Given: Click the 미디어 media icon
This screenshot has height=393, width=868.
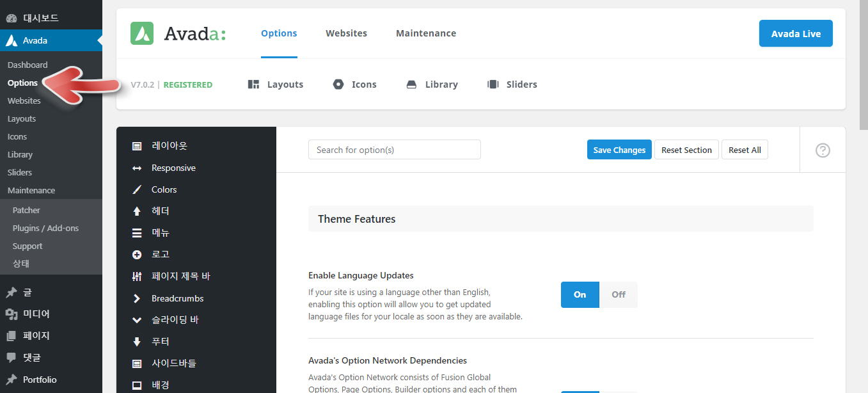Looking at the screenshot, I should point(11,314).
